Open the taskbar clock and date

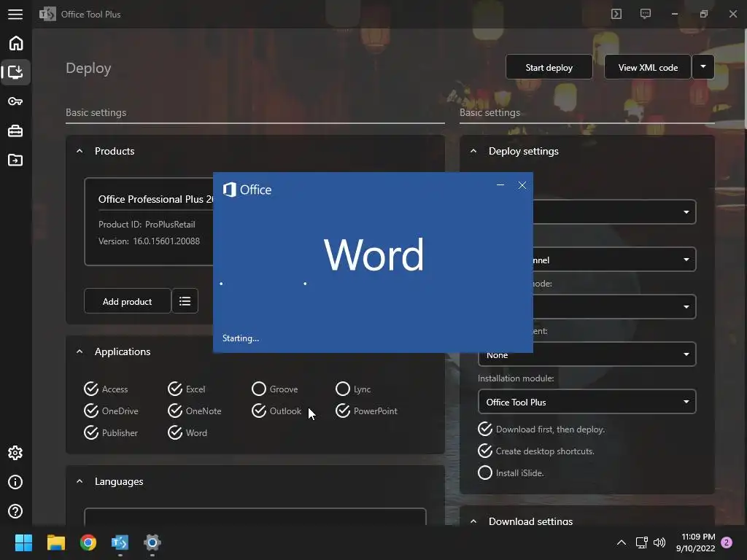click(x=695, y=542)
